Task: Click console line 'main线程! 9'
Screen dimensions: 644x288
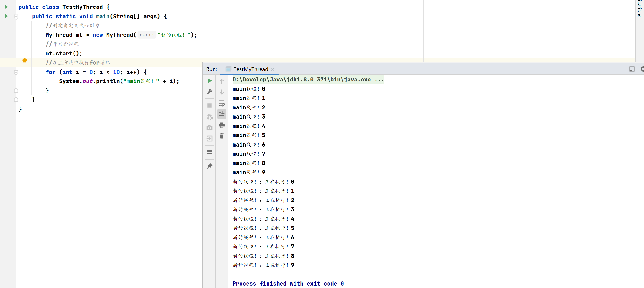Action: click(x=249, y=172)
